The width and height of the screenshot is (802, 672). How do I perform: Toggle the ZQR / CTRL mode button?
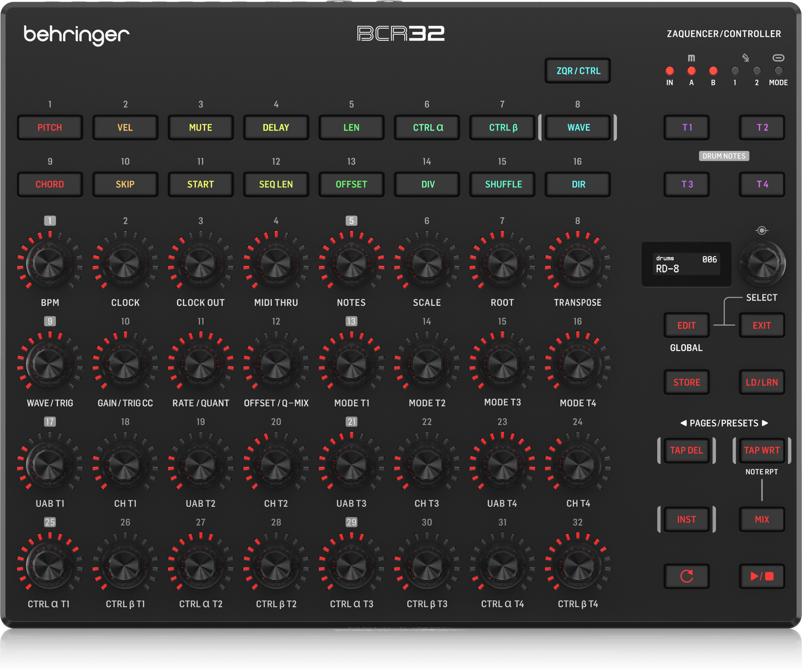coord(578,71)
